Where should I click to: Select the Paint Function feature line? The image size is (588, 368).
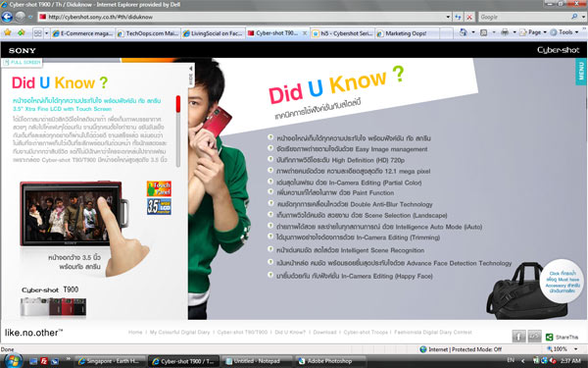click(x=335, y=192)
